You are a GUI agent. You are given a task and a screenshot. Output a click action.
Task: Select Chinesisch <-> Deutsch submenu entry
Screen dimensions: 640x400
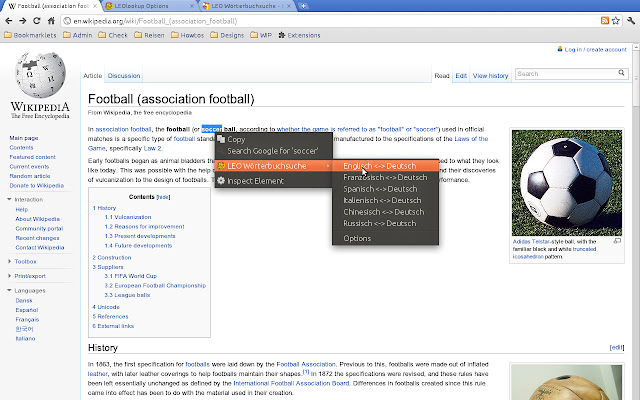click(x=386, y=211)
